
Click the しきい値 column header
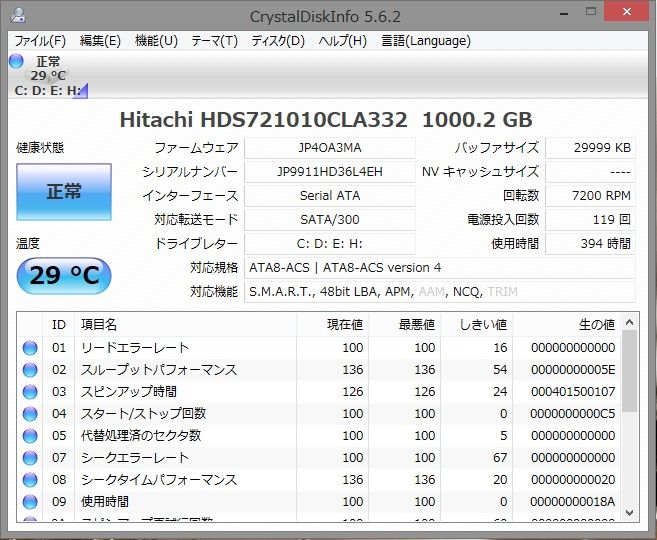click(477, 324)
